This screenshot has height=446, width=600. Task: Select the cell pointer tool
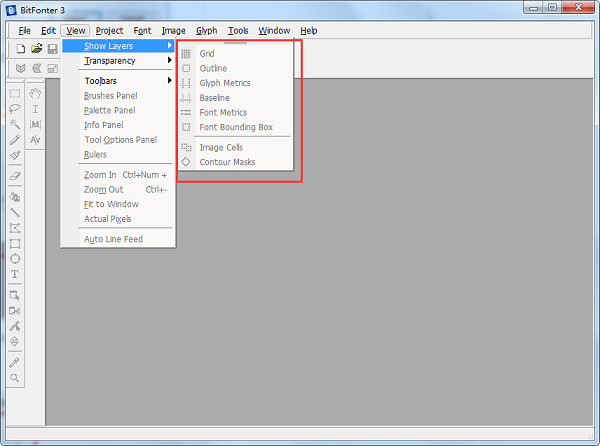tap(15, 295)
